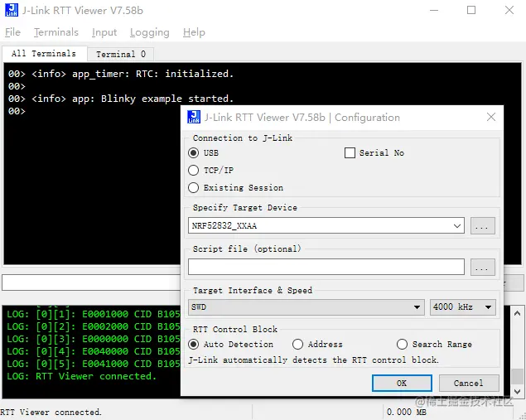Viewport: 526px width, 420px height.
Task: Open the Terminals menu
Action: 56,32
